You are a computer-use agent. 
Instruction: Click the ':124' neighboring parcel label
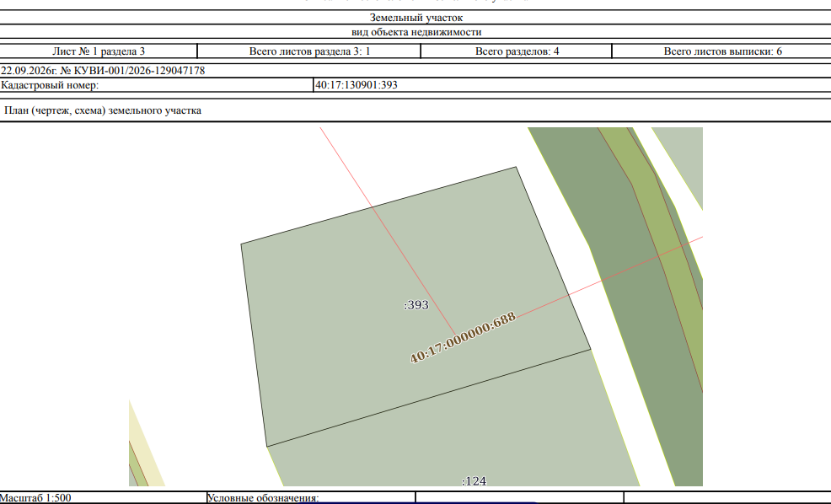click(474, 480)
